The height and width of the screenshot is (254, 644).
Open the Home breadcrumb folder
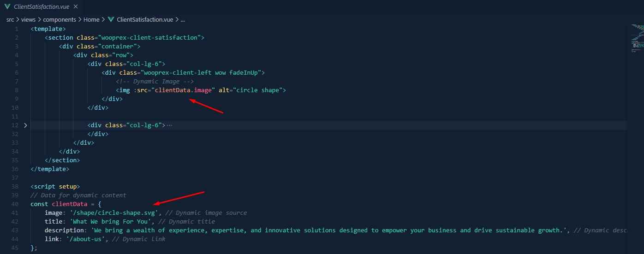click(91, 19)
